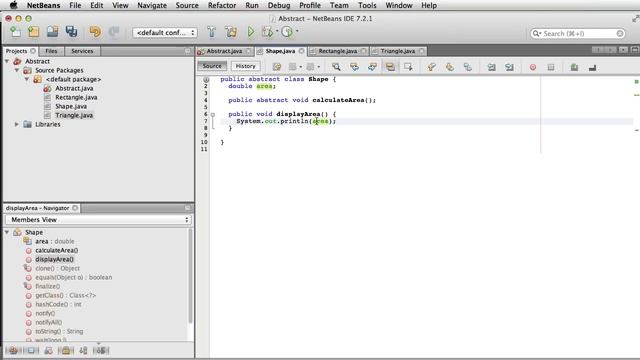Open the Navigate menu

coord(152,5)
